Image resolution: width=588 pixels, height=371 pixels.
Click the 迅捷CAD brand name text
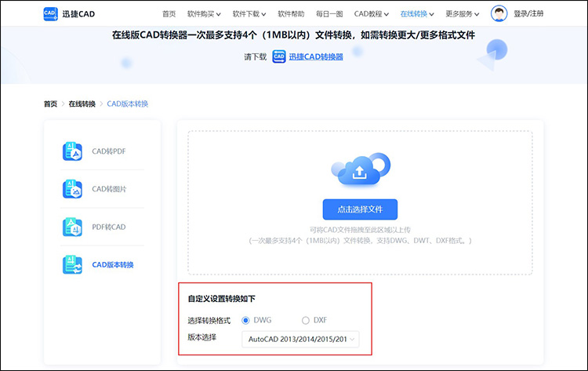coord(78,14)
